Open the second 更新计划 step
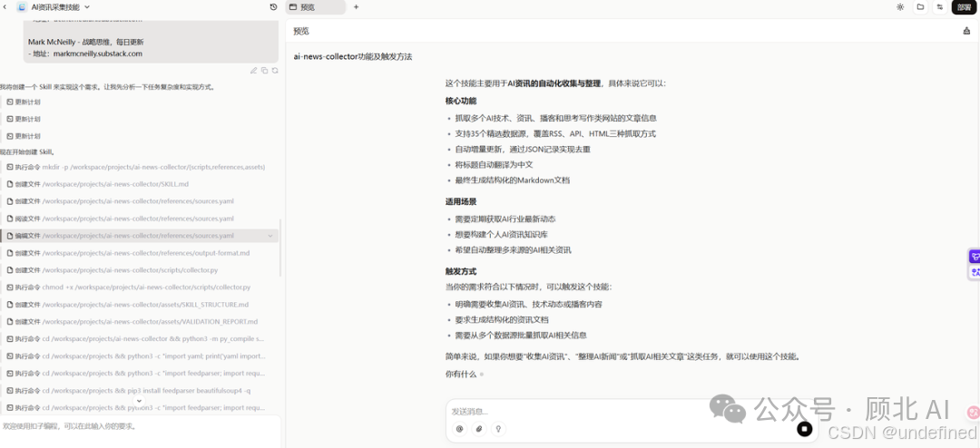 24,119
